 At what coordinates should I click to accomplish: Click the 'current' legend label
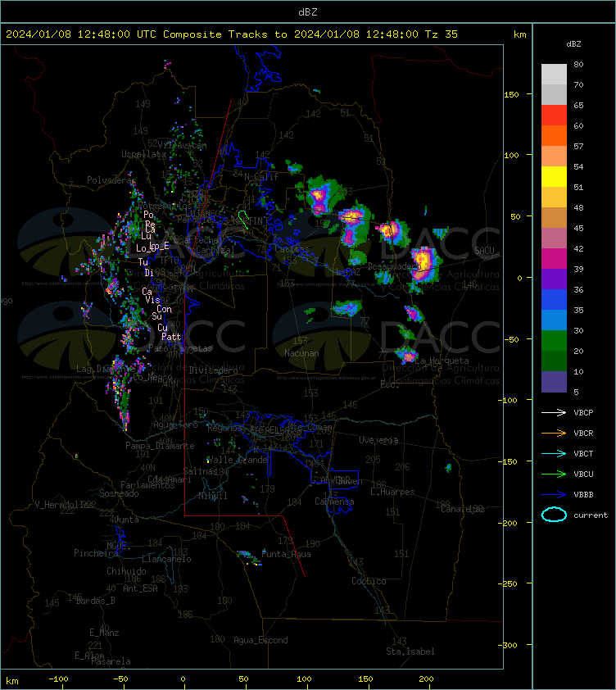pos(591,515)
